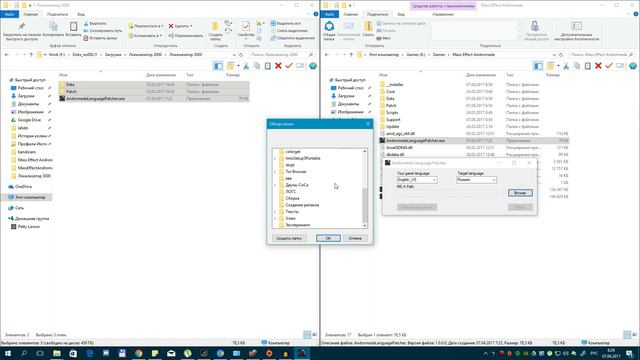Open Chrome from the taskbar
The height and width of the screenshot is (360, 640).
pos(138,353)
